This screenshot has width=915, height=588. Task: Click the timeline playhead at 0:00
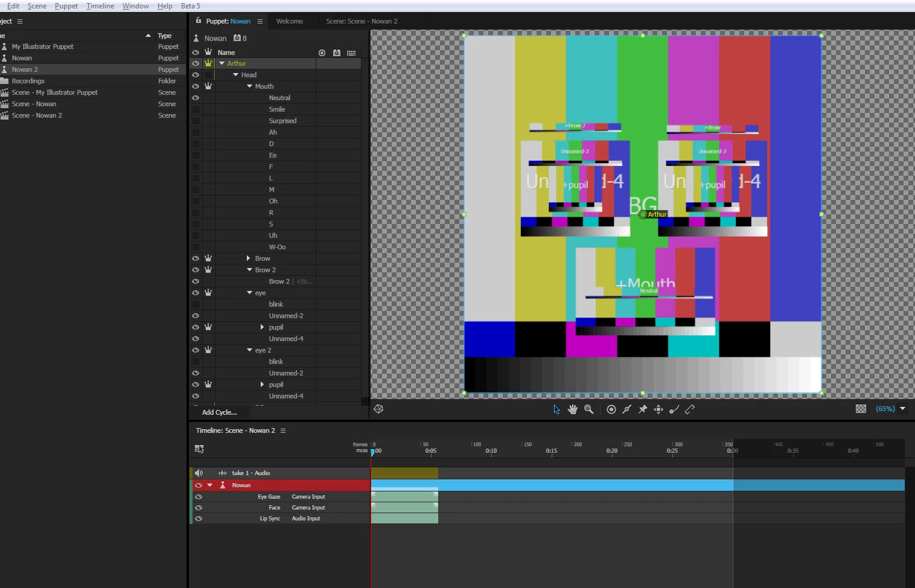372,452
